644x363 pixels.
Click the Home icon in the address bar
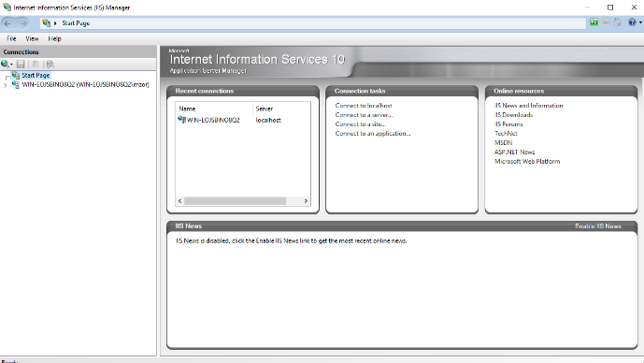coord(618,22)
